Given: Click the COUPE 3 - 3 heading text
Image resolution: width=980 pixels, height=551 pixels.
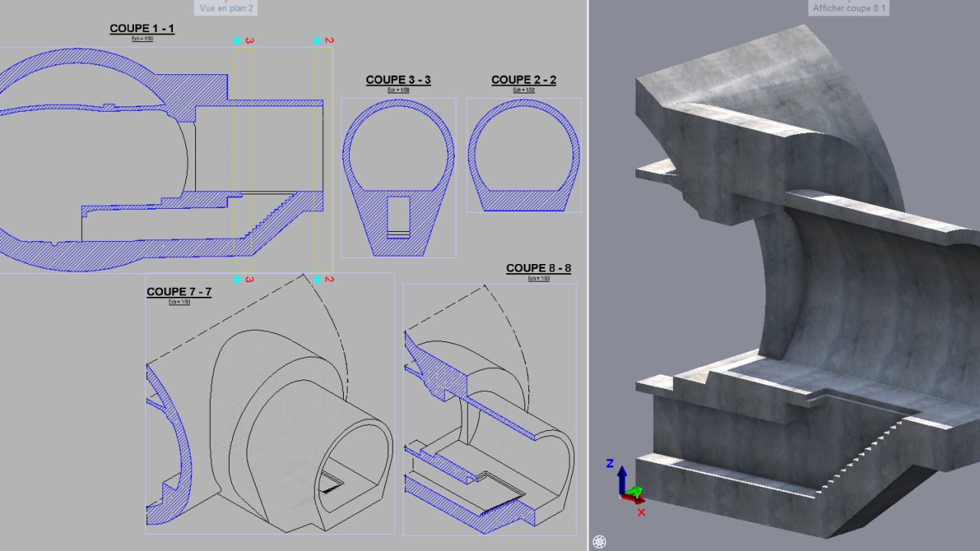Looking at the screenshot, I should coord(398,80).
